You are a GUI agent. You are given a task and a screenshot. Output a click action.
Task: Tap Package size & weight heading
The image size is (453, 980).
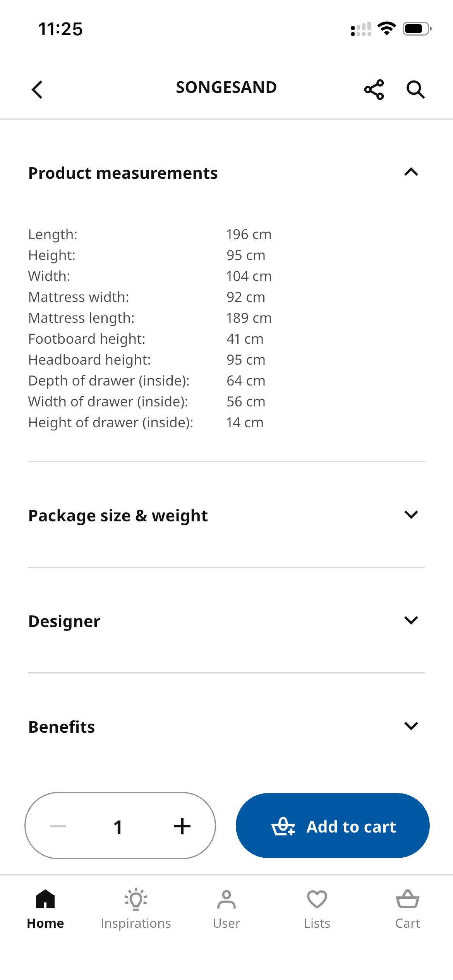(x=118, y=516)
